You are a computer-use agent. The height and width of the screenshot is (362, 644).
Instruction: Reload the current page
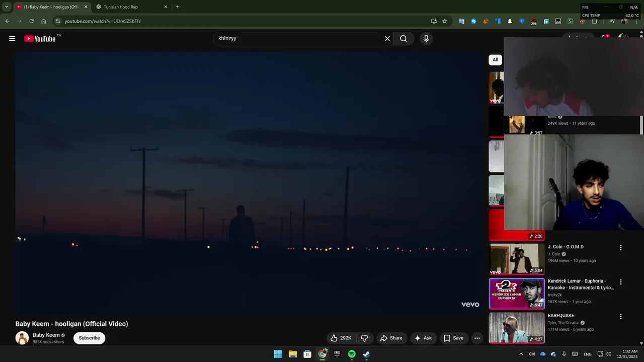pos(31,21)
